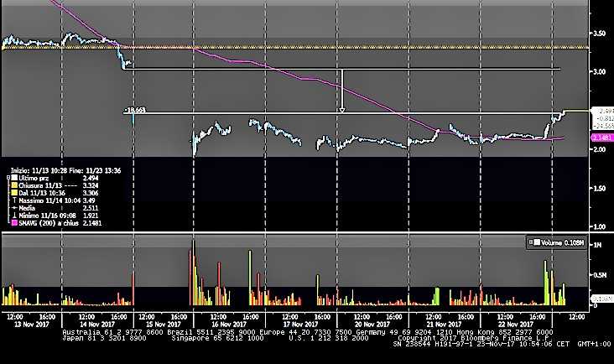Click the yellow Chiusura 11/13 swatch
The image size is (614, 364).
pos(15,185)
